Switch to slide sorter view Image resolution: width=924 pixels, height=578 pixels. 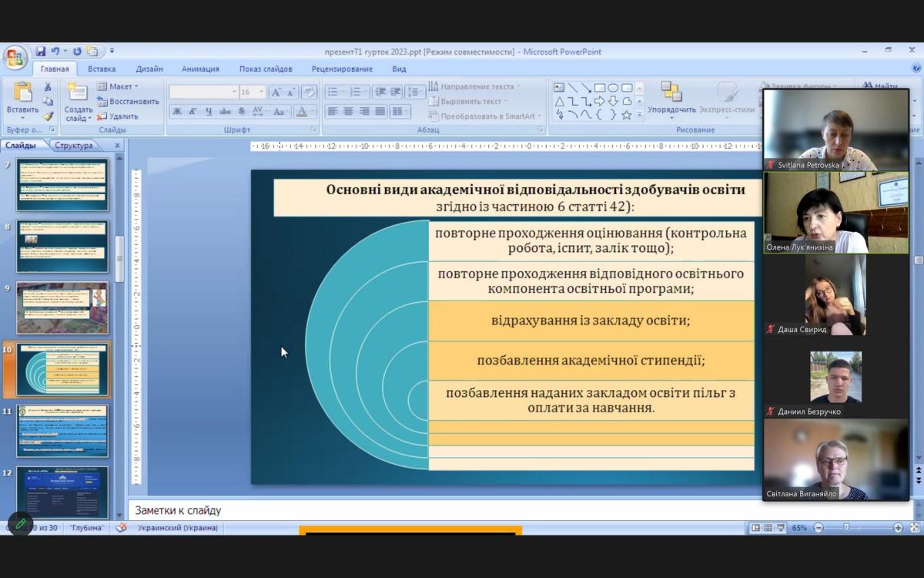click(768, 528)
